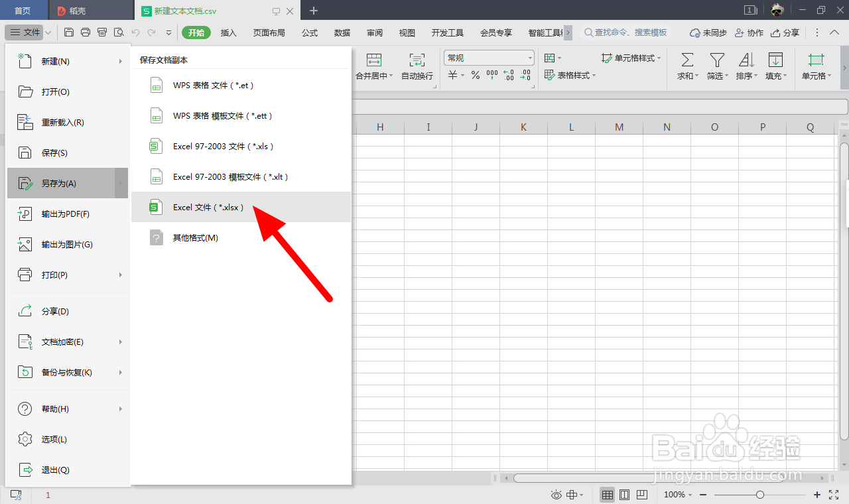This screenshot has width=849, height=504.
Task: Choose Excel 文件 (*.xlsx) format
Action: tap(241, 208)
